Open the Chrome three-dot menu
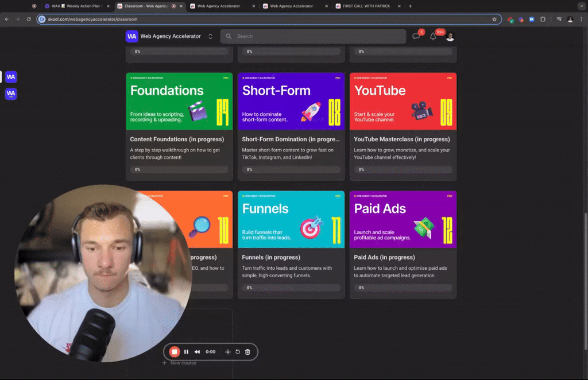The height and width of the screenshot is (380, 588). click(x=582, y=19)
